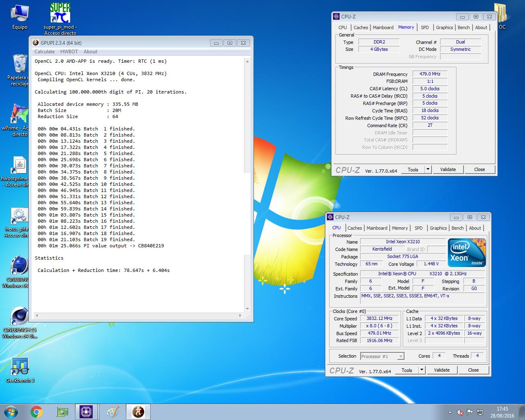Open About tab in lower CPU-Z
This screenshot has height=420, width=525.
click(475, 228)
